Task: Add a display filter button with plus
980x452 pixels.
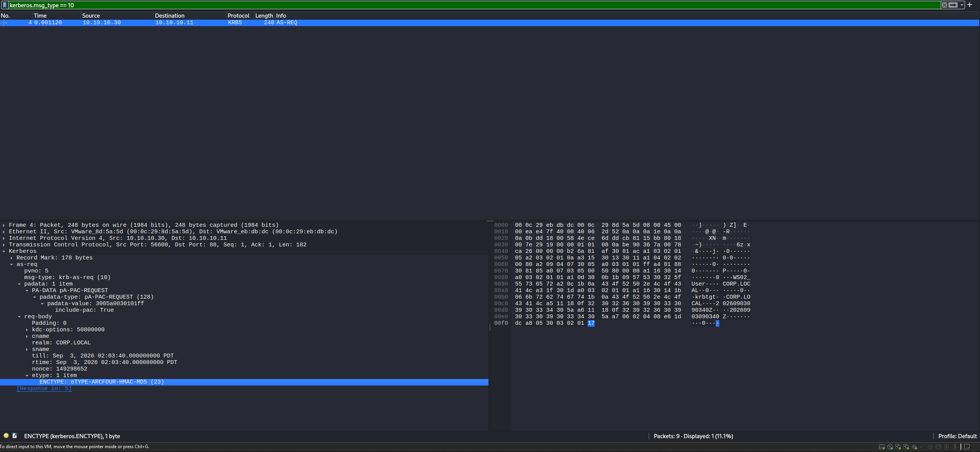Action: coord(970,5)
